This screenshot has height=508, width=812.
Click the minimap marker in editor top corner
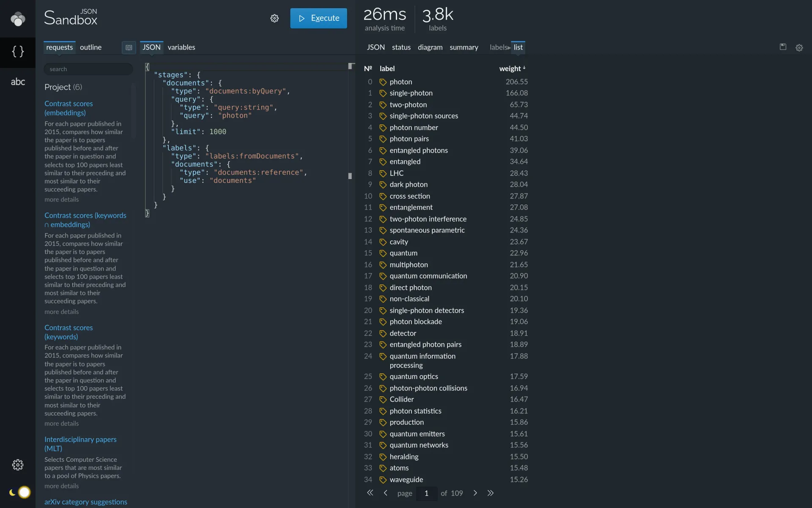(x=351, y=66)
